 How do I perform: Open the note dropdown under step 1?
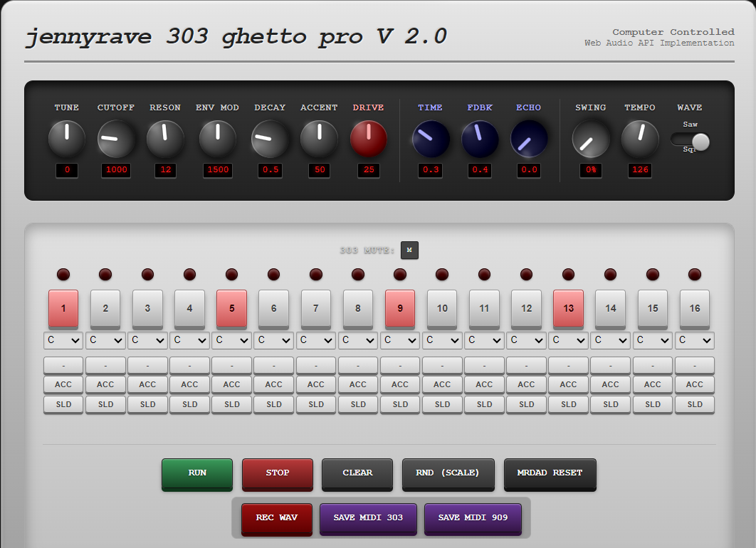point(63,341)
